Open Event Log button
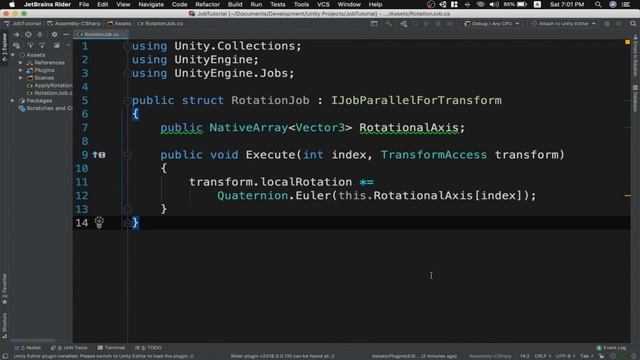The image size is (640, 360). (x=611, y=348)
